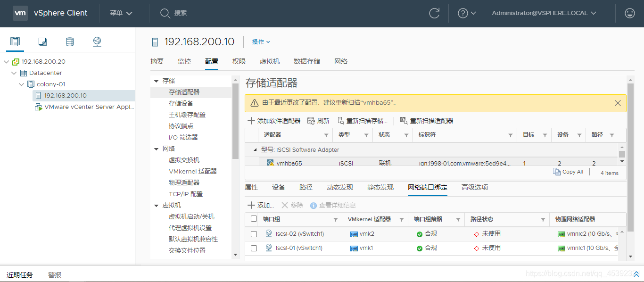Click the refresh icon in the top bar

434,13
